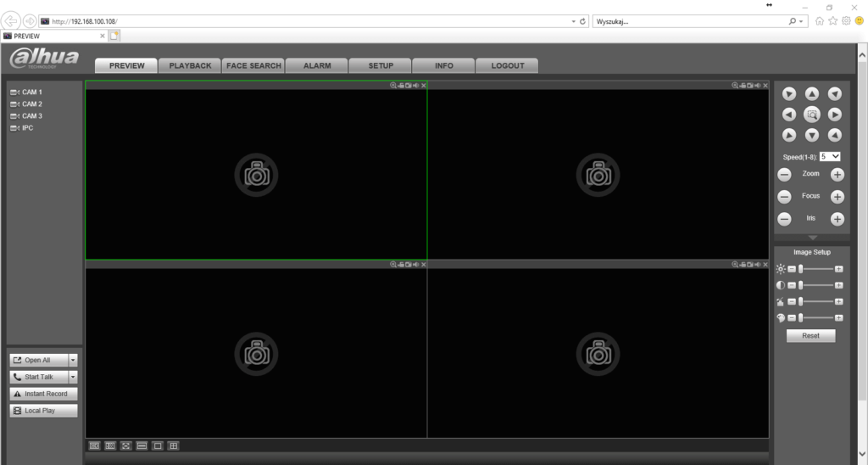Click the Zoom plus button
The width and height of the screenshot is (868, 465).
[837, 174]
